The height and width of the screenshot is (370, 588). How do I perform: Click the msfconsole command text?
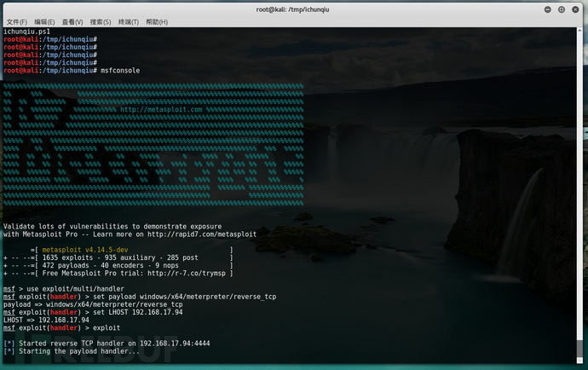click(120, 71)
